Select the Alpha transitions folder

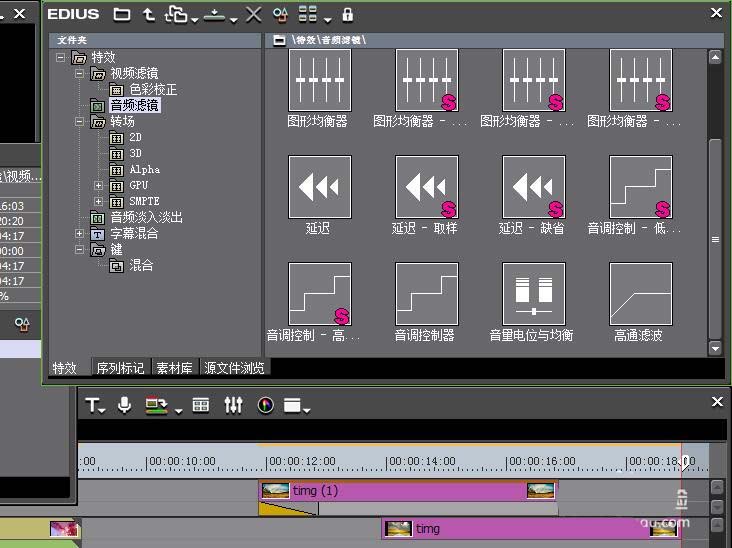(145, 169)
